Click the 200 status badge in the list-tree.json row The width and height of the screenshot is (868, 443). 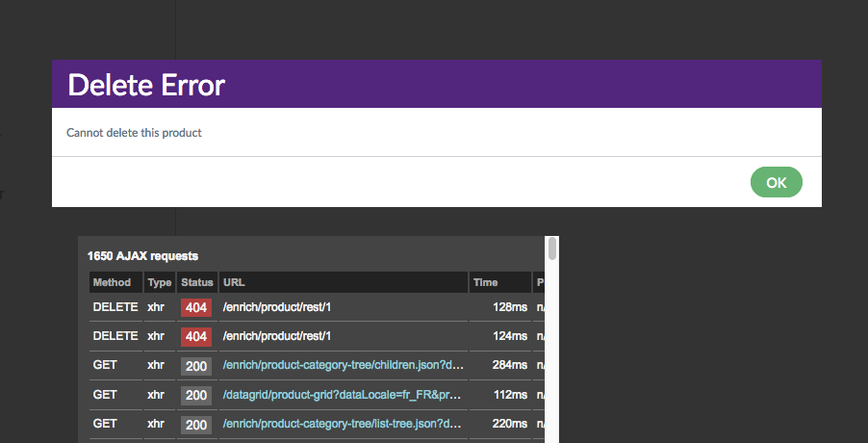click(196, 425)
